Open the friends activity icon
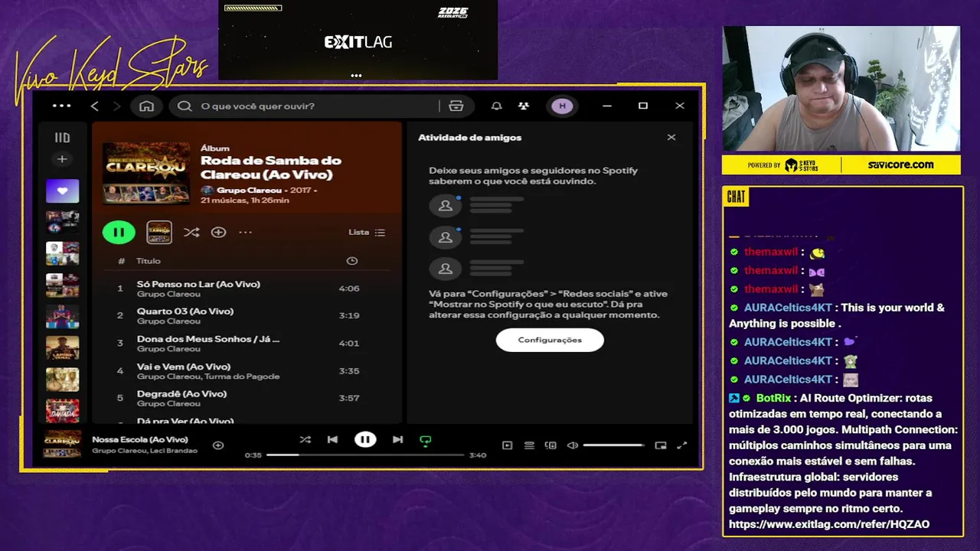The image size is (980, 551). [524, 106]
